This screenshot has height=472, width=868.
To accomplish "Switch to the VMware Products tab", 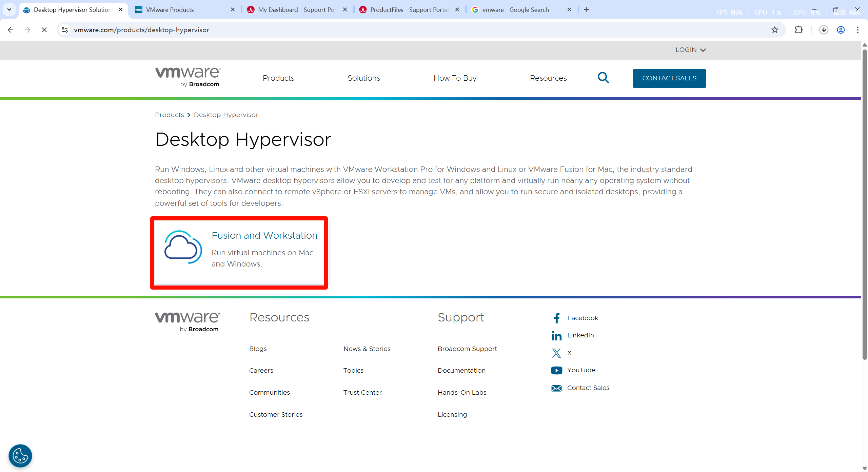I will point(170,9).
